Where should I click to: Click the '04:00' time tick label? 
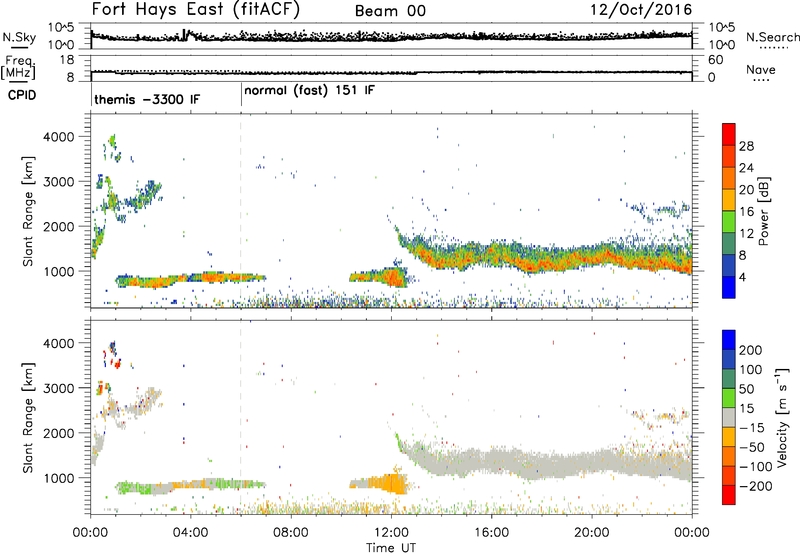click(191, 533)
